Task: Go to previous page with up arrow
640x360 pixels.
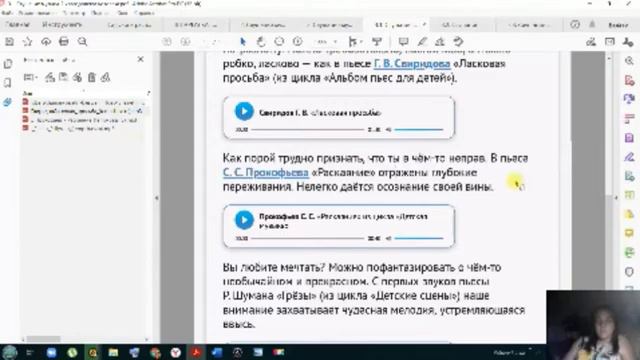Action: point(167,42)
